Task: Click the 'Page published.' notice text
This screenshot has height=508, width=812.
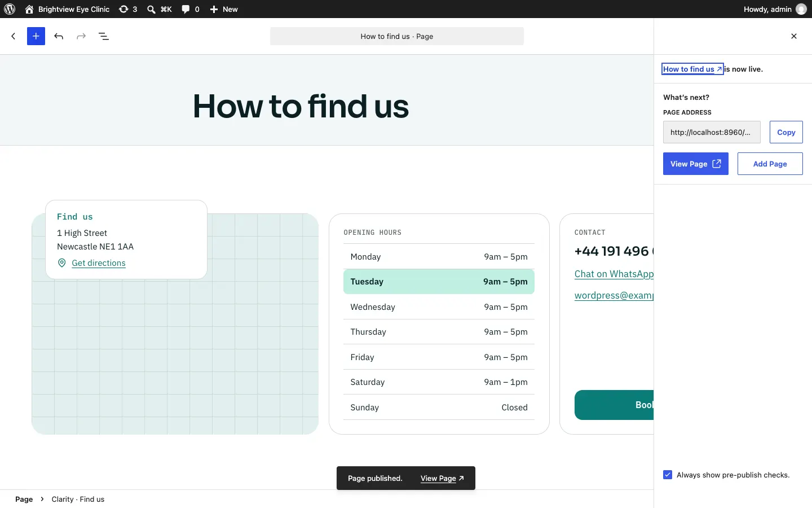Action: point(375,478)
